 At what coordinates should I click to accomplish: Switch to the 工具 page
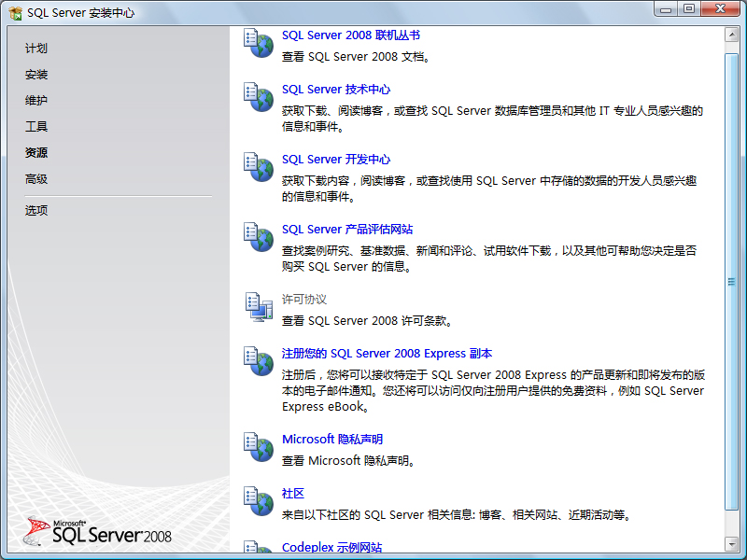click(x=36, y=127)
